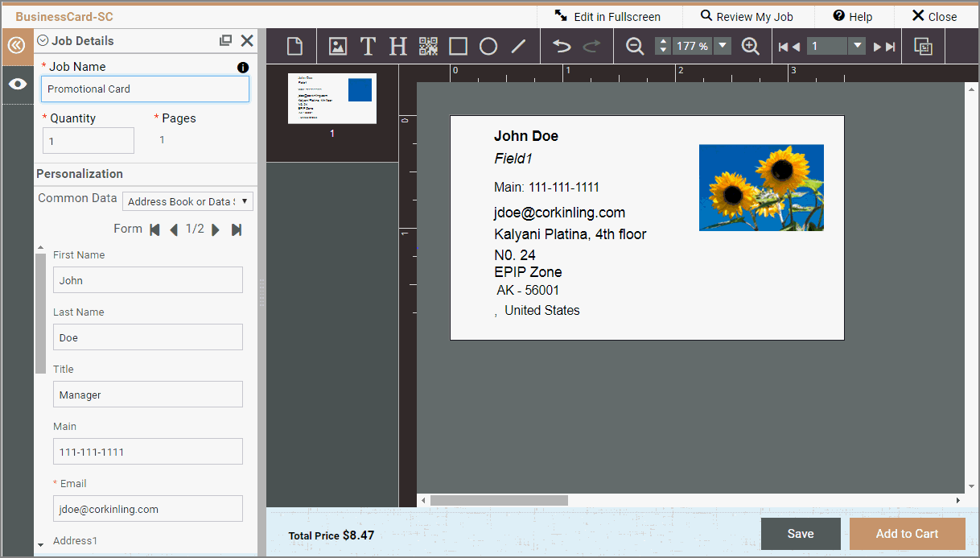Click the Undo arrow
This screenshot has height=558, width=980.
(562, 47)
